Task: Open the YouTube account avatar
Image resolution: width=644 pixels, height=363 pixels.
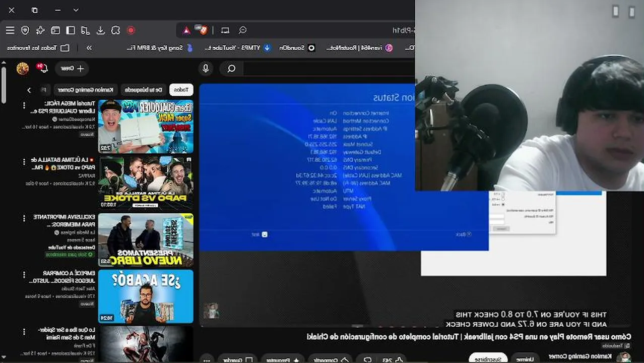Action: 23,68
